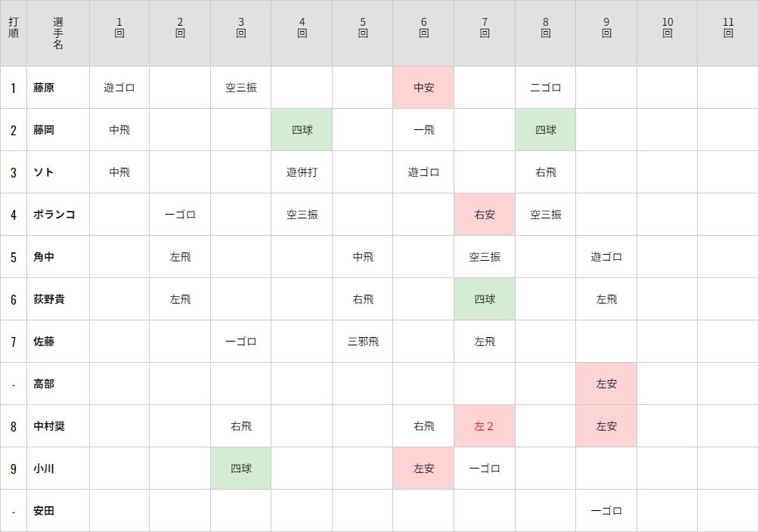Screen dimensions: 759x532
Task: Click the 遊併打 double play result
Action: coord(302,172)
